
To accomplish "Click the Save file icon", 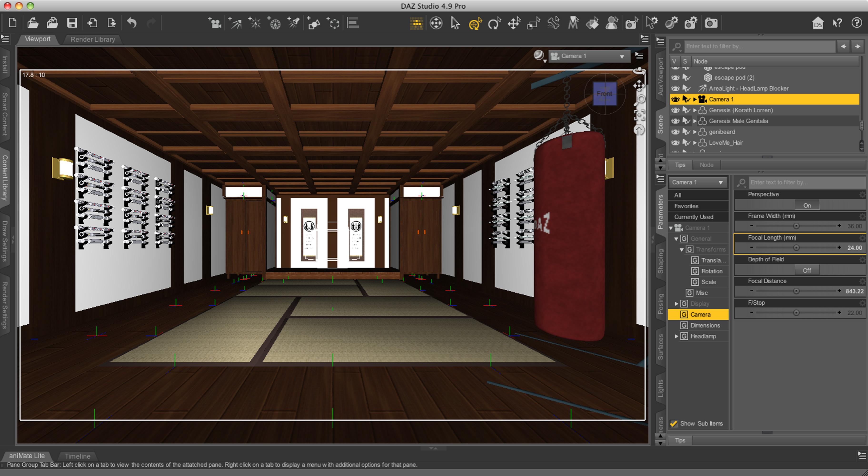I will [72, 23].
